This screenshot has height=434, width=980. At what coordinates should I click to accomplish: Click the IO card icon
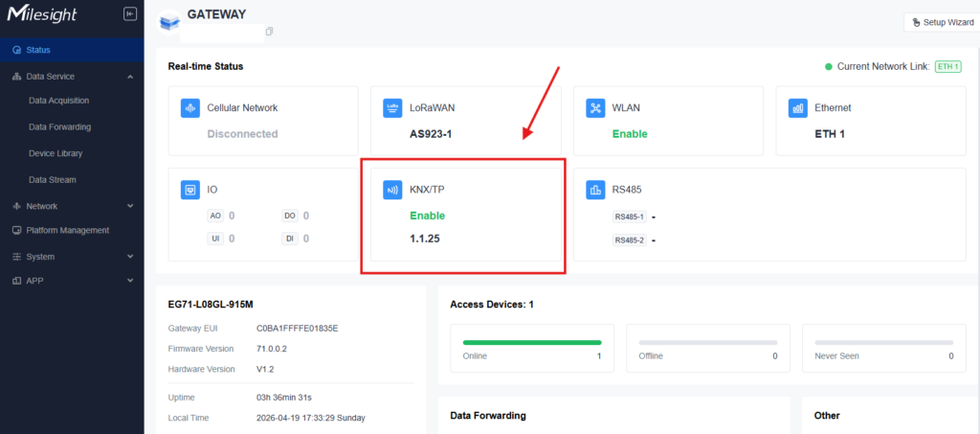(x=190, y=190)
